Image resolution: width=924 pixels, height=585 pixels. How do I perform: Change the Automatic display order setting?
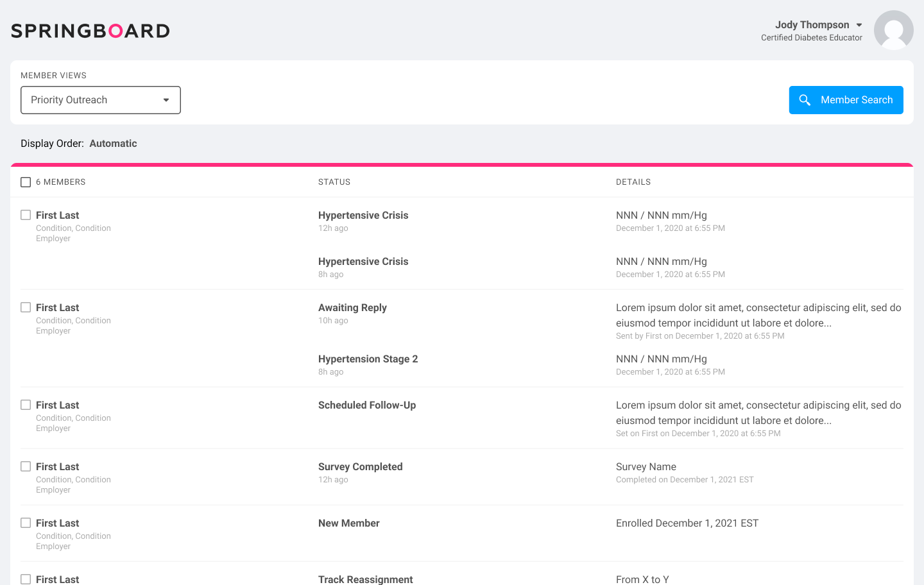click(x=113, y=144)
